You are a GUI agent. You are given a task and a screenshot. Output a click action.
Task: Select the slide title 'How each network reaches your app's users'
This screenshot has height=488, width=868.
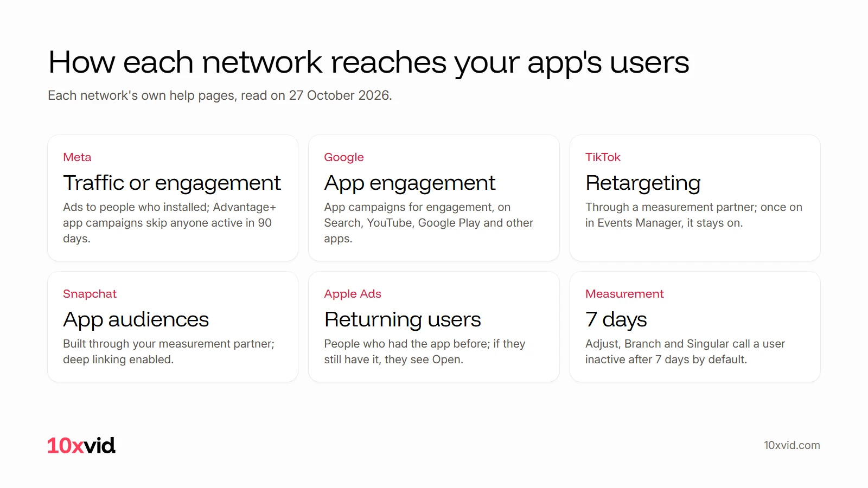click(369, 63)
